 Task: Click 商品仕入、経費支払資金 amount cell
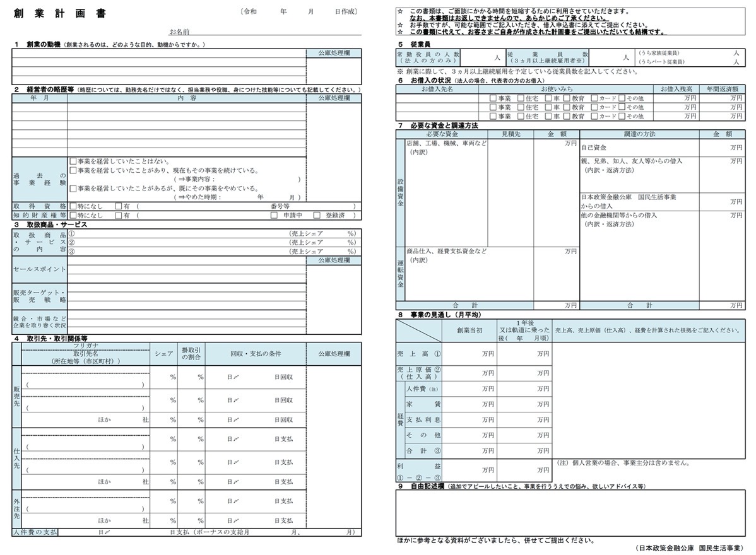(556, 274)
